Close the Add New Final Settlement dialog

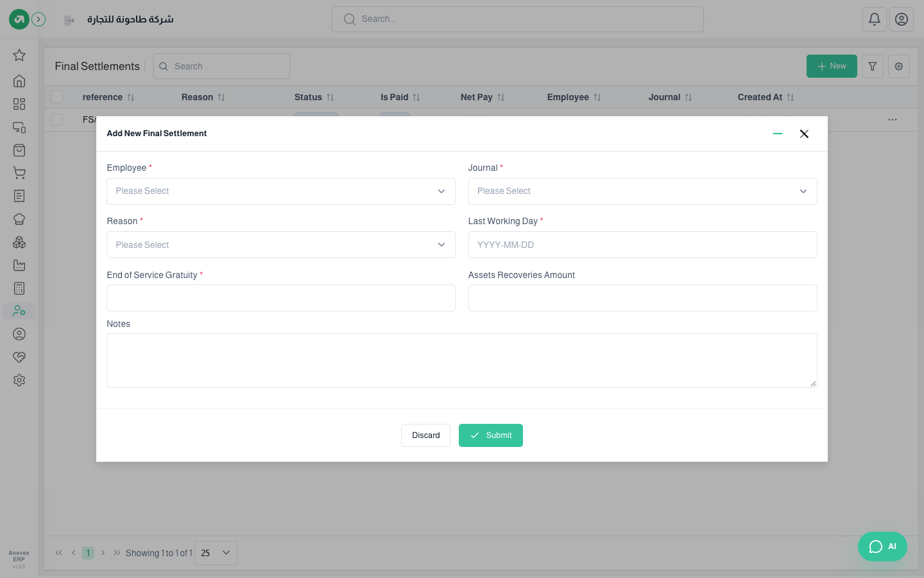804,134
